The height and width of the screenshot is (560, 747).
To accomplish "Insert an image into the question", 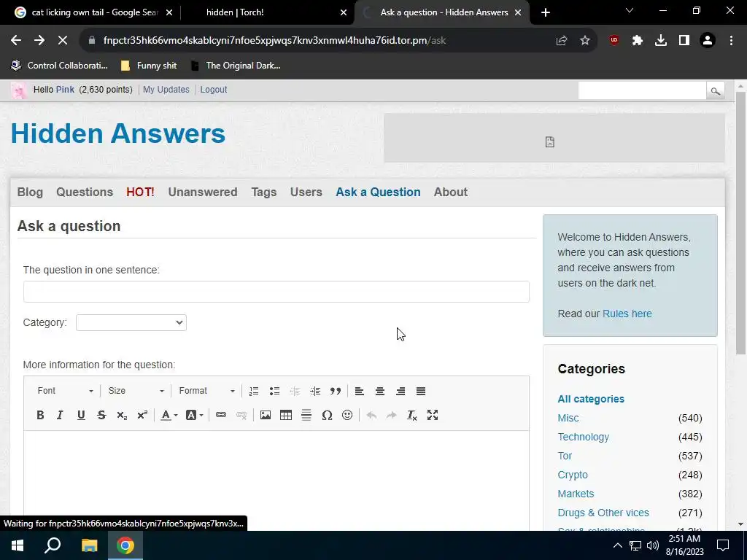I will pyautogui.click(x=266, y=415).
